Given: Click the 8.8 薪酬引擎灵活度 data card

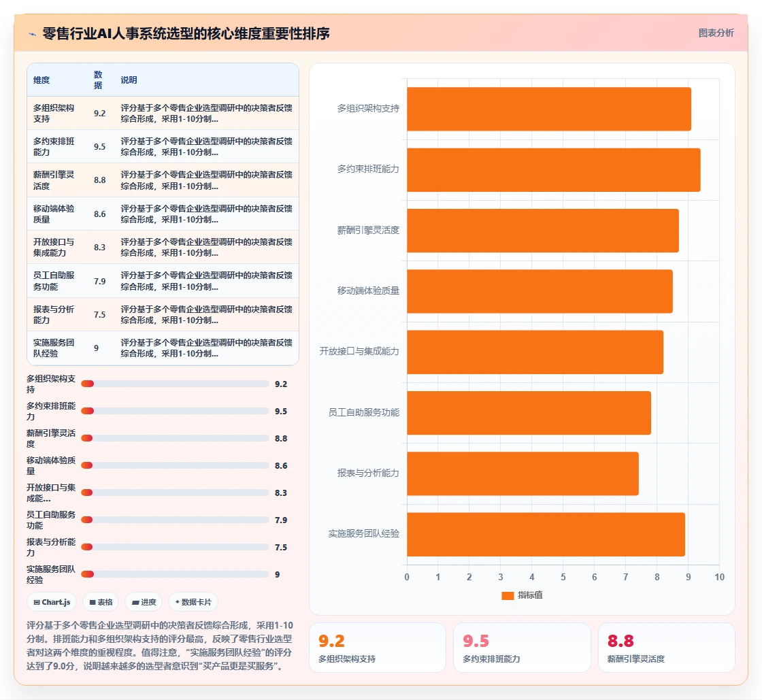Looking at the screenshot, I should coord(666,648).
